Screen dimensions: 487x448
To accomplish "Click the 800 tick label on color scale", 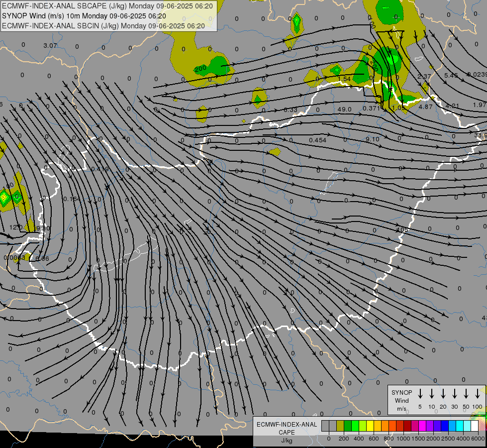I will tap(388, 439).
